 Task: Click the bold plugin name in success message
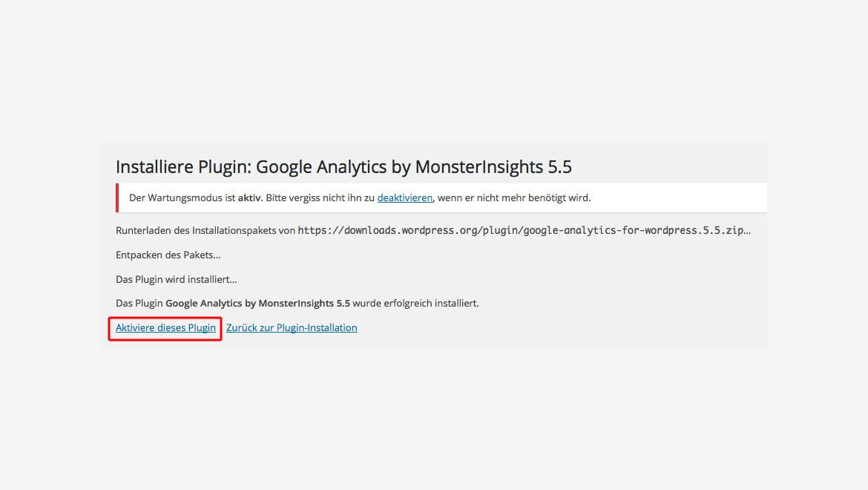coord(258,304)
